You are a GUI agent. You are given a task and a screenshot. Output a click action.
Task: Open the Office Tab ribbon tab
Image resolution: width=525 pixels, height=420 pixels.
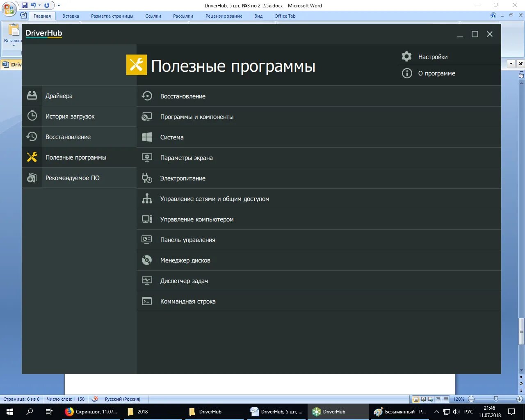285,16
